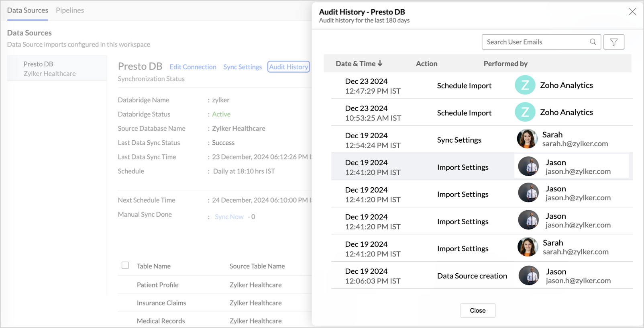Click sarah.h@zylker.com in Sync Settings row
644x328 pixels.
[x=575, y=143]
